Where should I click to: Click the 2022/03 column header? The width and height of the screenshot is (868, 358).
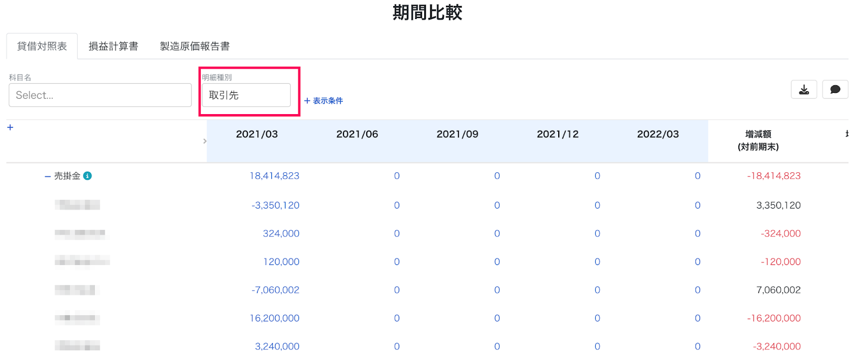click(x=658, y=134)
